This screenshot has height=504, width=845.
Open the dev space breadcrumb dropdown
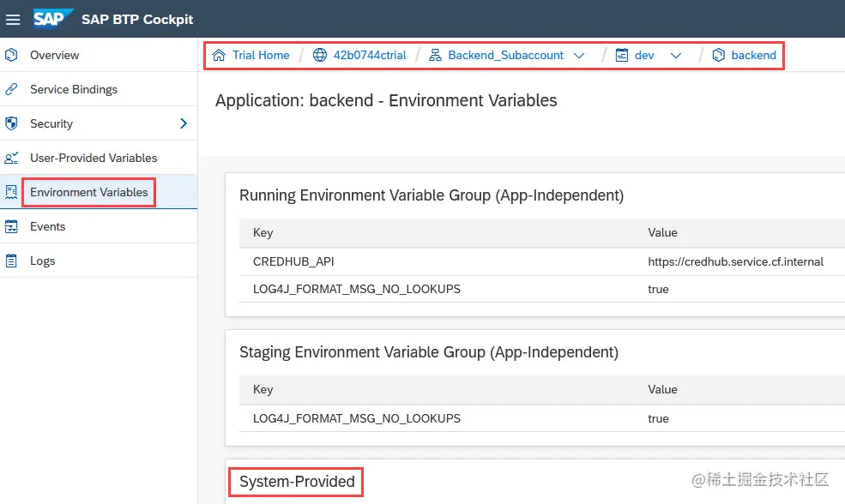tap(676, 56)
